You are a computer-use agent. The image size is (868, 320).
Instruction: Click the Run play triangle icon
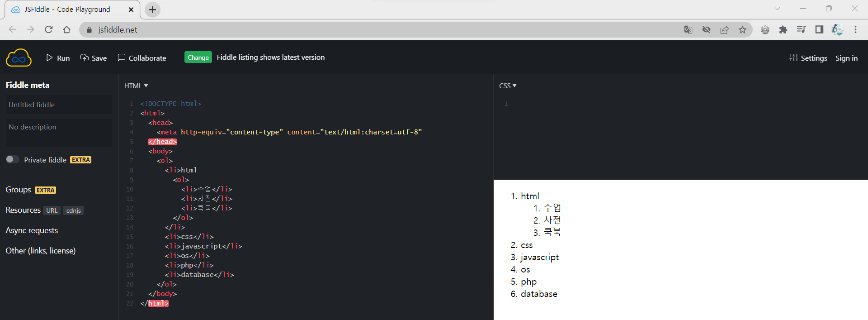point(50,57)
